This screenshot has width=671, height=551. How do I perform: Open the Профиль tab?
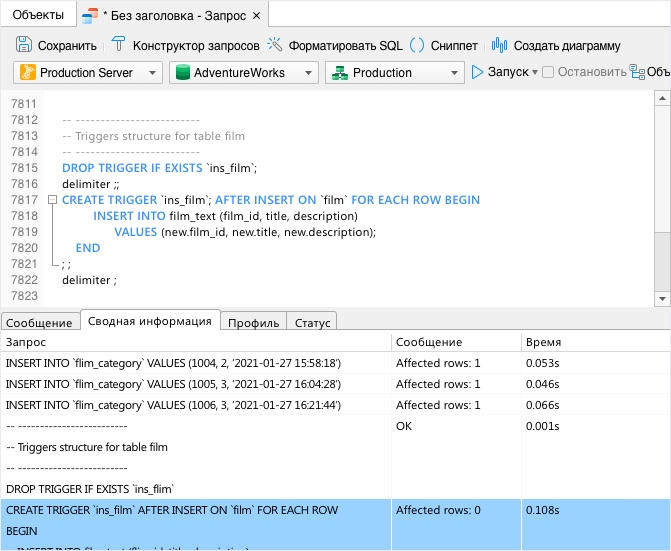tap(253, 322)
